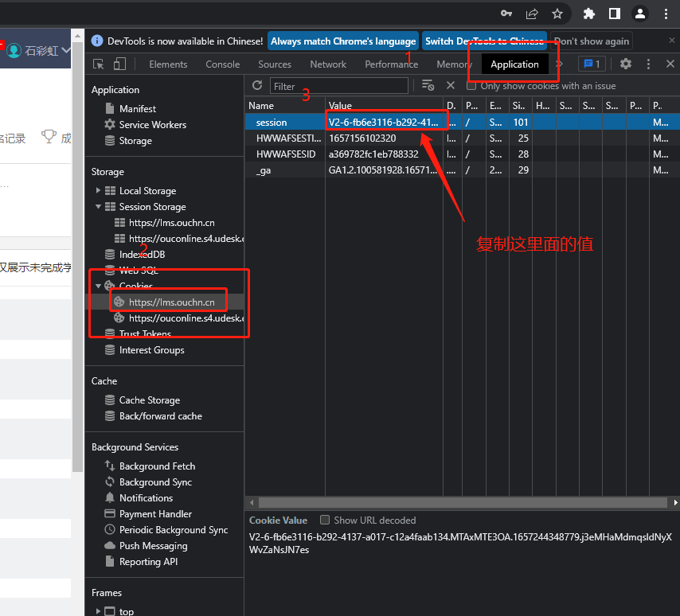Open Manifest in Application sidebar

[x=138, y=109]
